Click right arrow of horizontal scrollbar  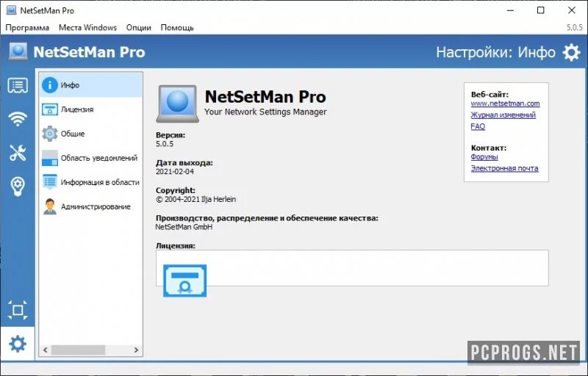pos(136,350)
